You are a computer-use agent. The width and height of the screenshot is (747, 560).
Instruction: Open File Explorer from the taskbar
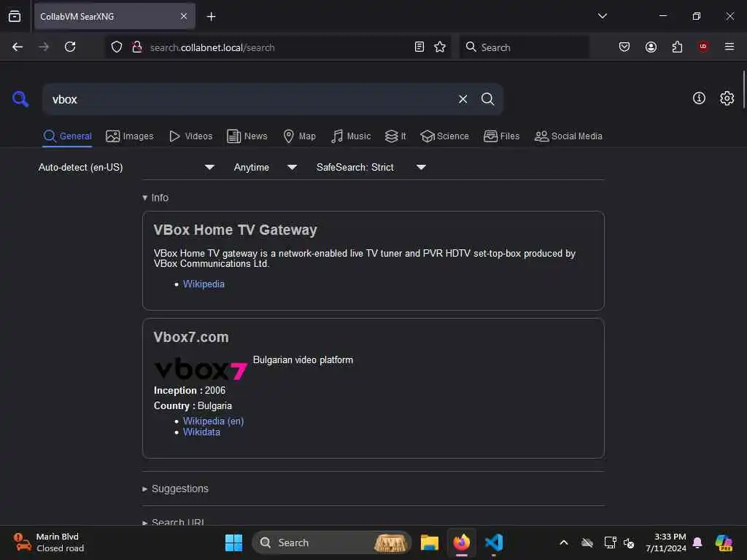coord(429,542)
